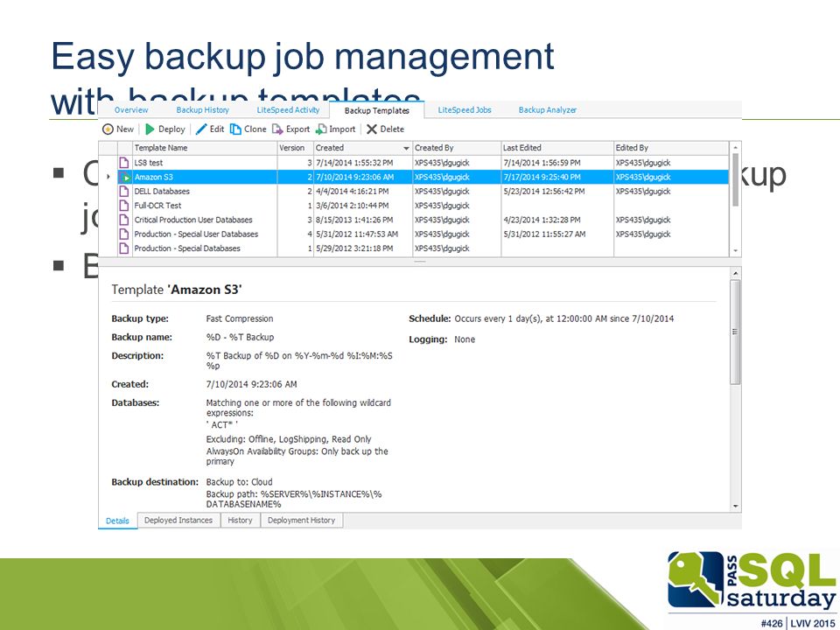Viewport: 840px width, 630px height.
Task: Click the template list scrollbar thumb
Action: 736,179
